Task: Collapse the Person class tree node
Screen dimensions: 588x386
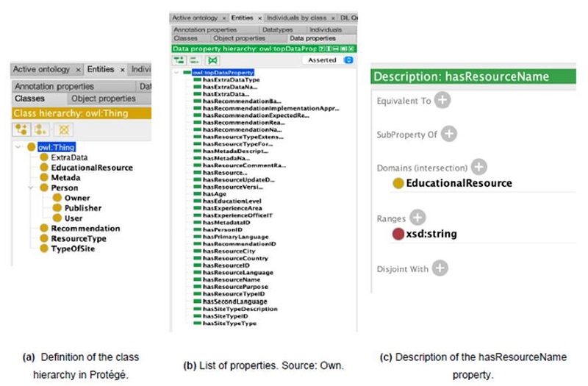Action: pos(31,187)
